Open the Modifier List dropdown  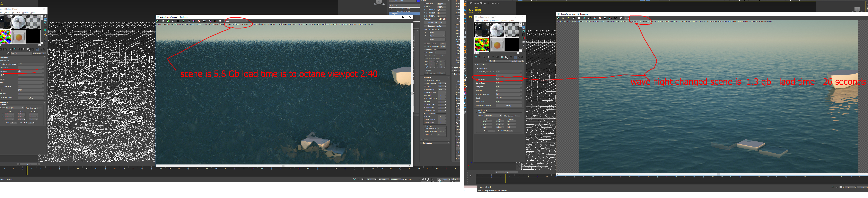click(x=404, y=5)
